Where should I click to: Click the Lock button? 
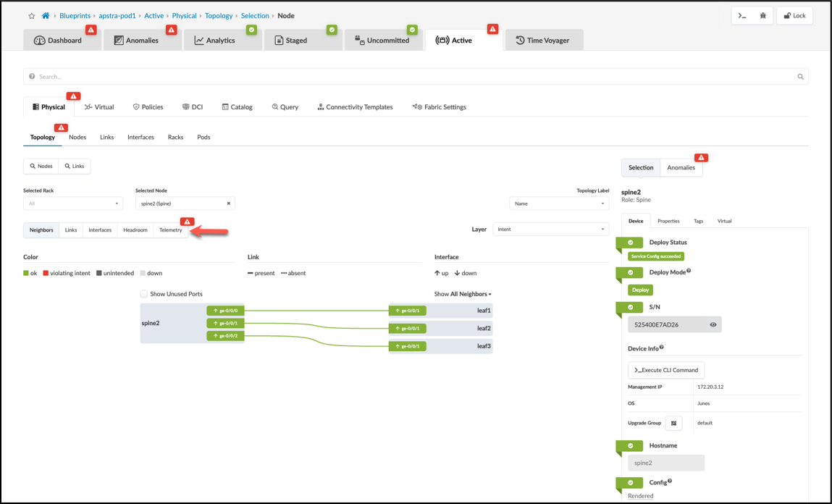tap(794, 16)
